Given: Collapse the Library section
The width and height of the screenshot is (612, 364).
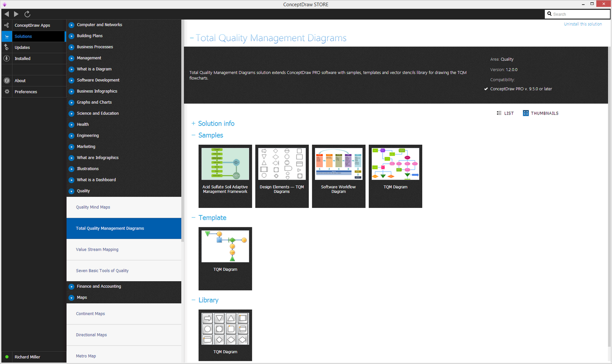Looking at the screenshot, I should 193,300.
